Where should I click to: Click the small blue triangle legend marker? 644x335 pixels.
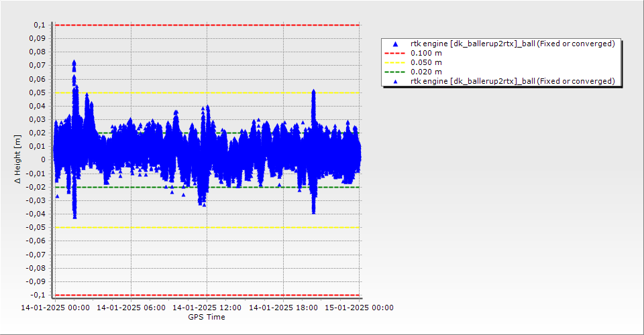click(395, 82)
